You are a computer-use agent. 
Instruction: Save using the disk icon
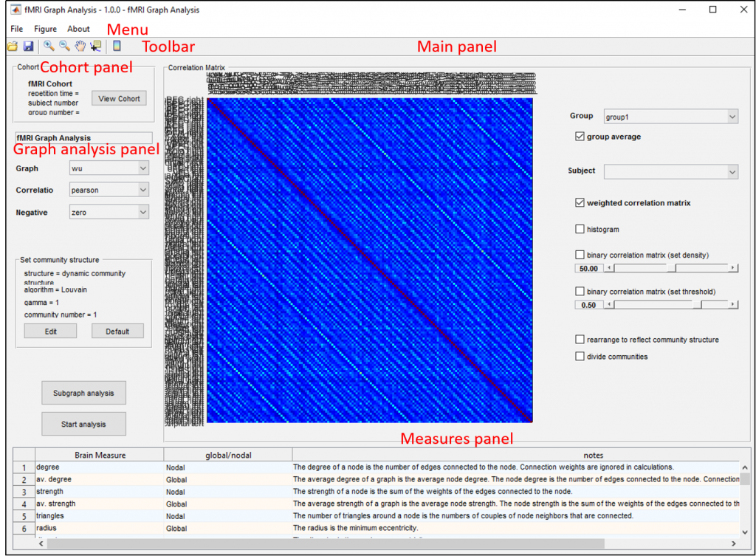(x=29, y=46)
